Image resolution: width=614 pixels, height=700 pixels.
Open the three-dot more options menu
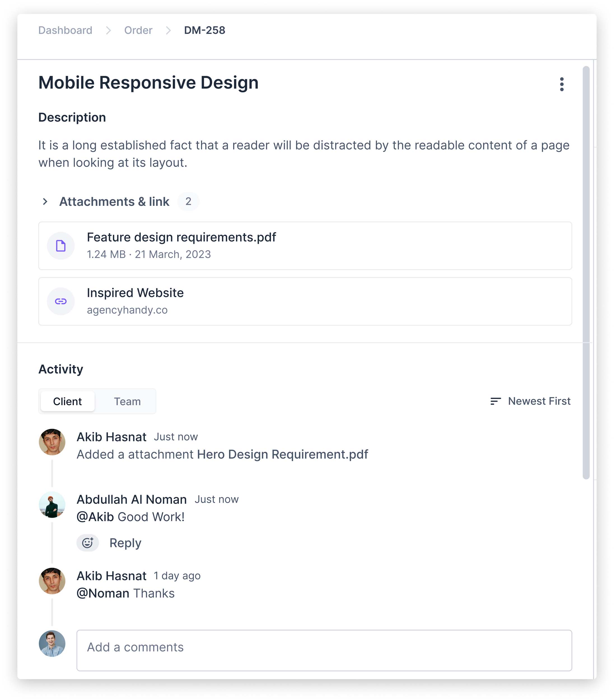coord(561,84)
